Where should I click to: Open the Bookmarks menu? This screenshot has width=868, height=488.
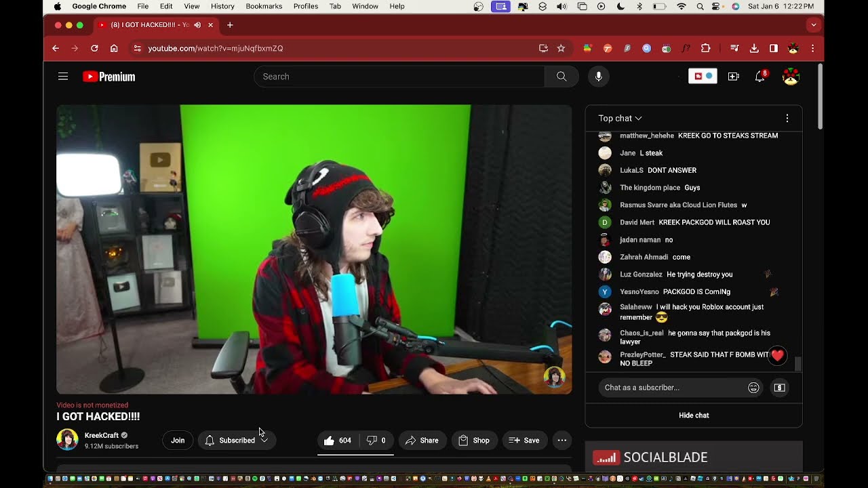[264, 6]
